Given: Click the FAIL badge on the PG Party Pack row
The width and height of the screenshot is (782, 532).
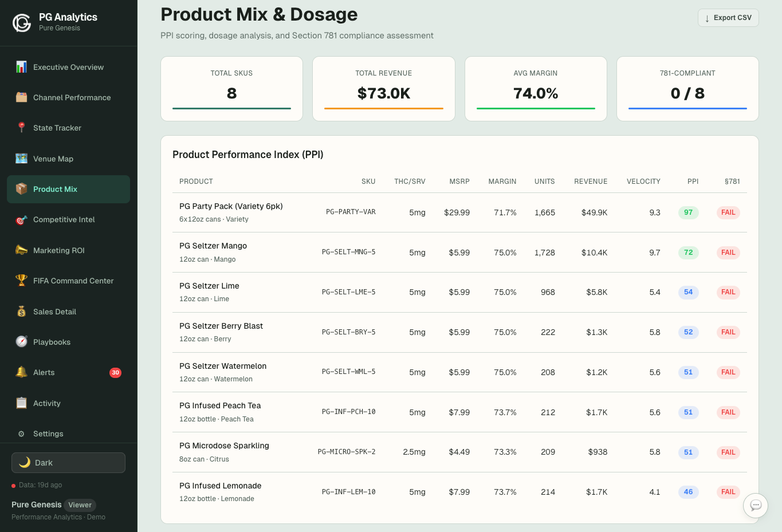Looking at the screenshot, I should coord(728,212).
